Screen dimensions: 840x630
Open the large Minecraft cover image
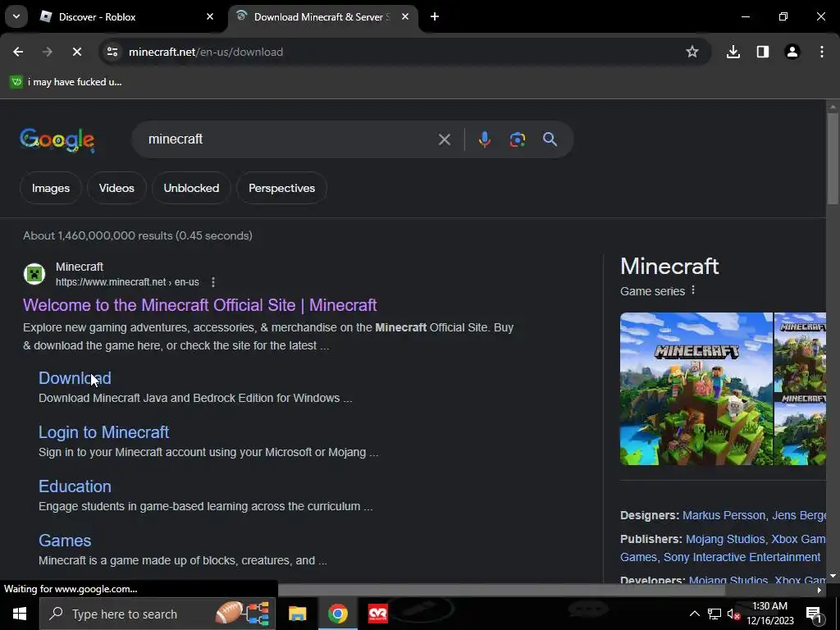(696, 389)
